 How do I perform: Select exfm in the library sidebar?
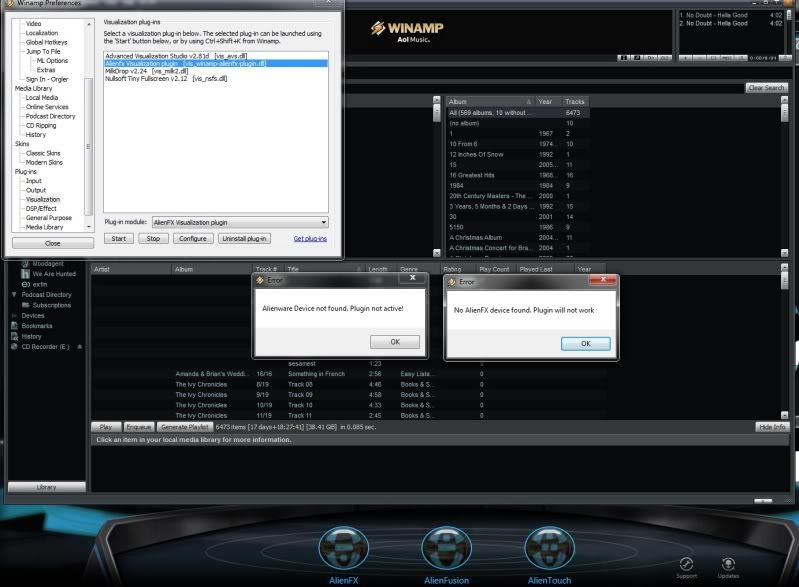40,284
